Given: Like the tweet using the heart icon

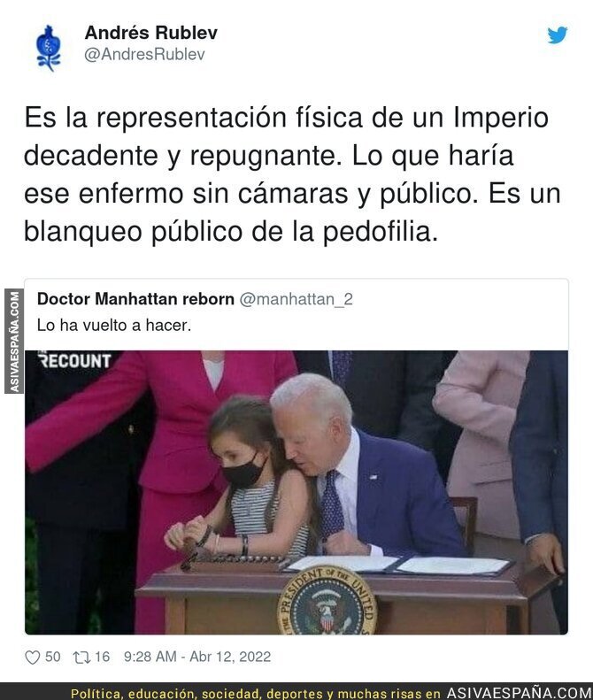Looking at the screenshot, I should (32, 658).
